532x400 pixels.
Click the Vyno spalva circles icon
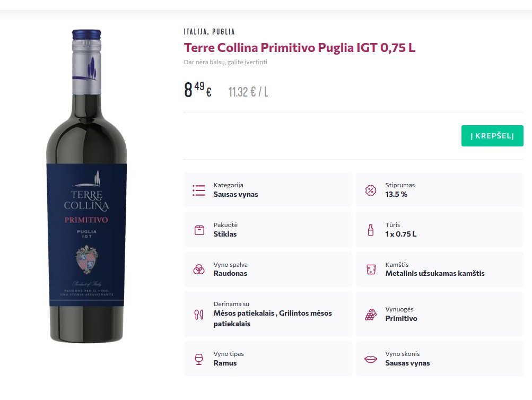pyautogui.click(x=199, y=269)
